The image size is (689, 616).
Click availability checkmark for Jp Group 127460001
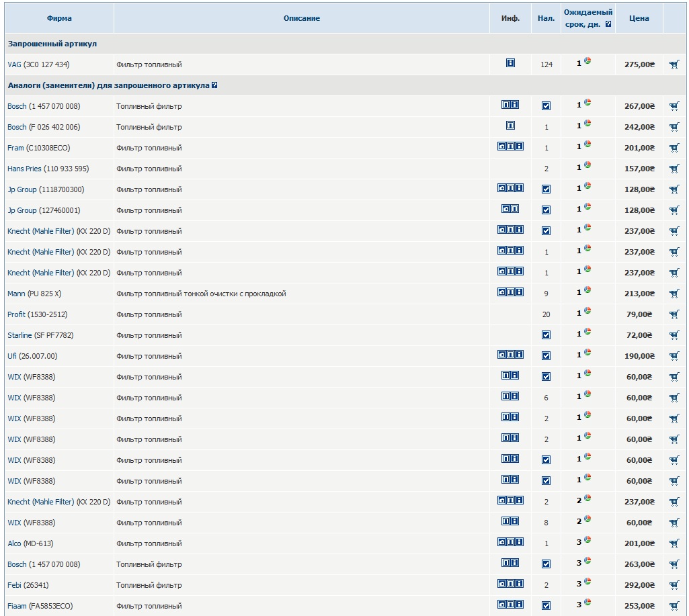[546, 210]
